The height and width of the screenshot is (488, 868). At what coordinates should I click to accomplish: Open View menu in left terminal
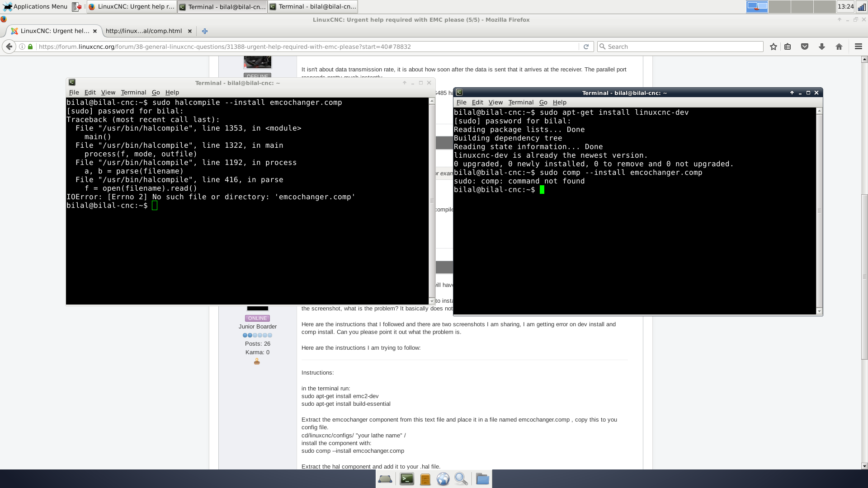click(x=108, y=92)
